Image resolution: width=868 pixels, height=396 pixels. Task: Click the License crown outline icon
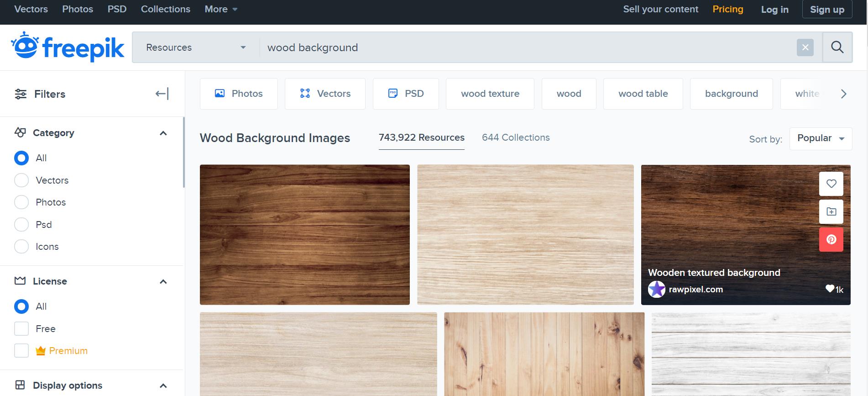coord(20,281)
